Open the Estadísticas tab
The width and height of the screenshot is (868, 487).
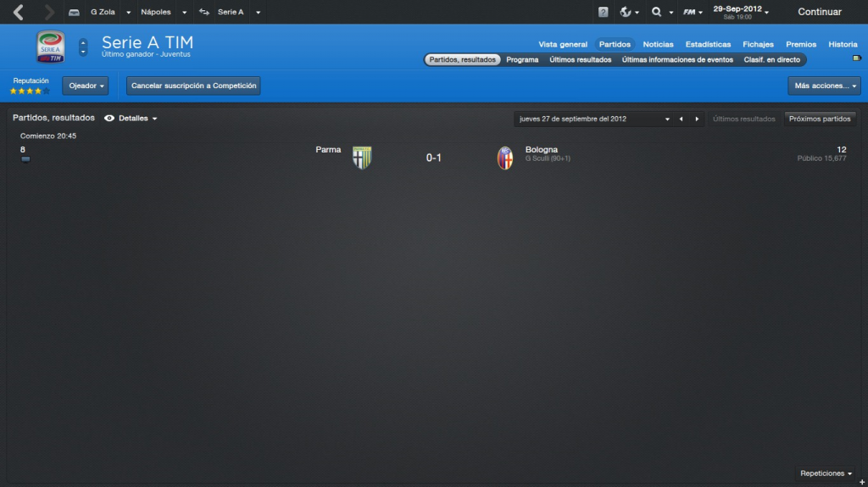click(x=708, y=44)
